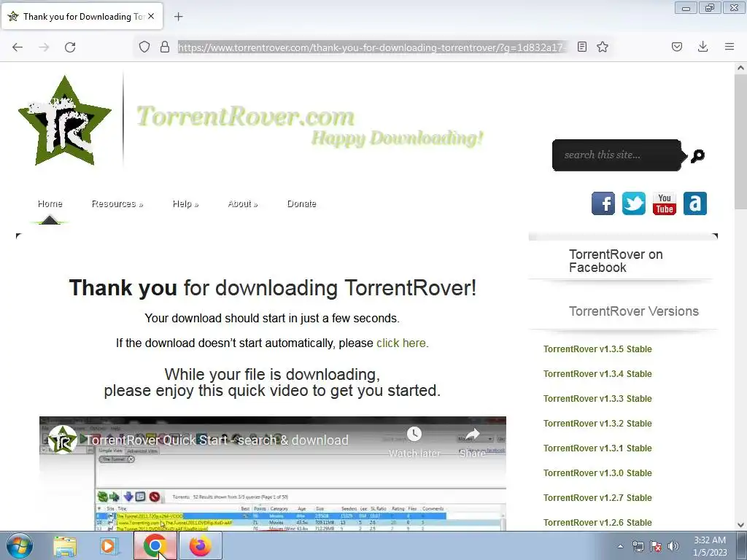Click the taskbar clock showing 3:32 AM
The width and height of the screenshot is (747, 560).
[710, 546]
